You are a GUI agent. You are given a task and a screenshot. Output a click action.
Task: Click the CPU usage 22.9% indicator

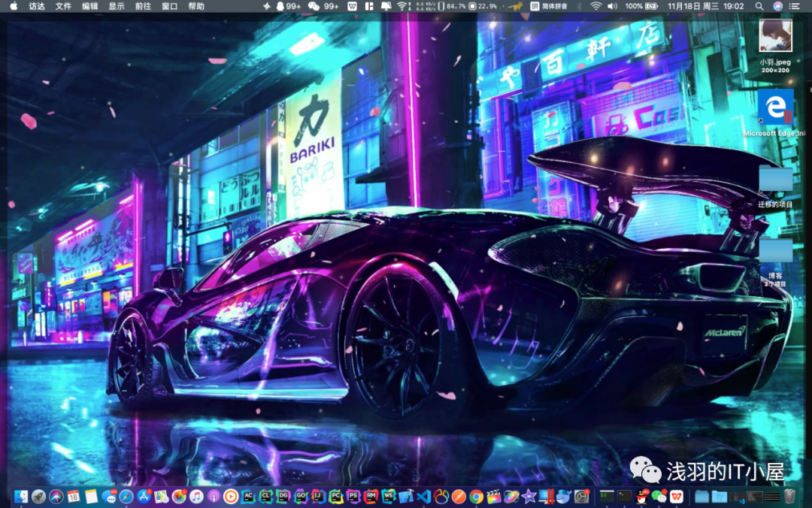coord(483,6)
